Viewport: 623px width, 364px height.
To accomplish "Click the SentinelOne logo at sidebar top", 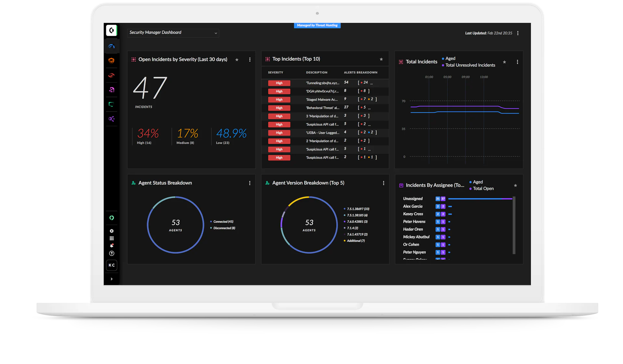I will coord(112,30).
